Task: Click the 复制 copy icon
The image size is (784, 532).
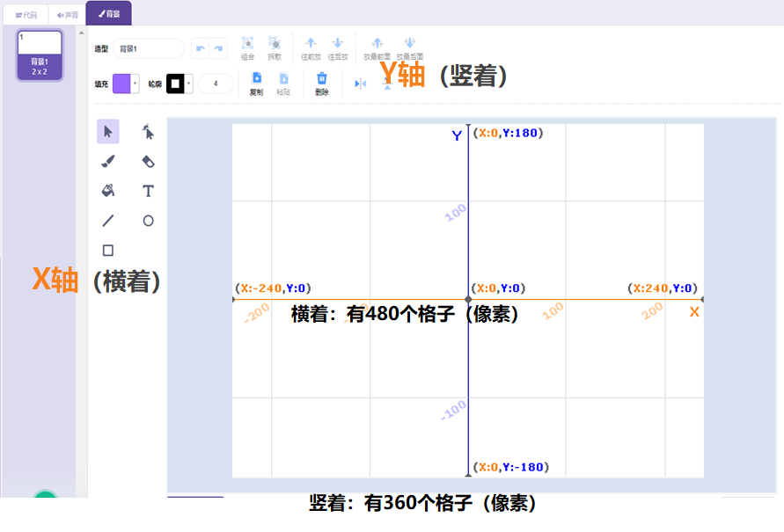Action: (256, 79)
